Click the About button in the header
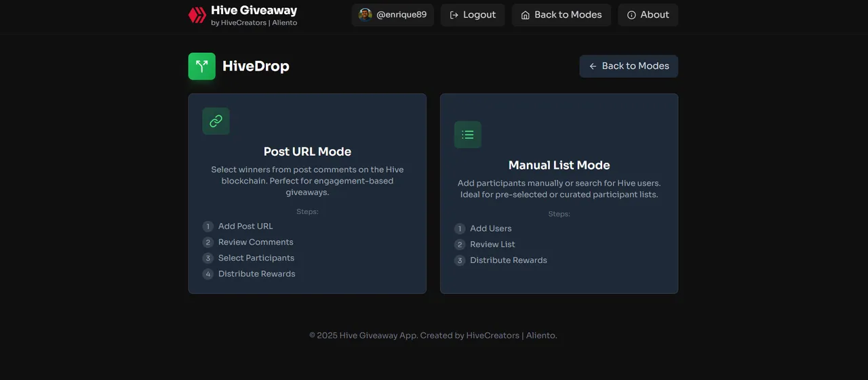 tap(648, 15)
